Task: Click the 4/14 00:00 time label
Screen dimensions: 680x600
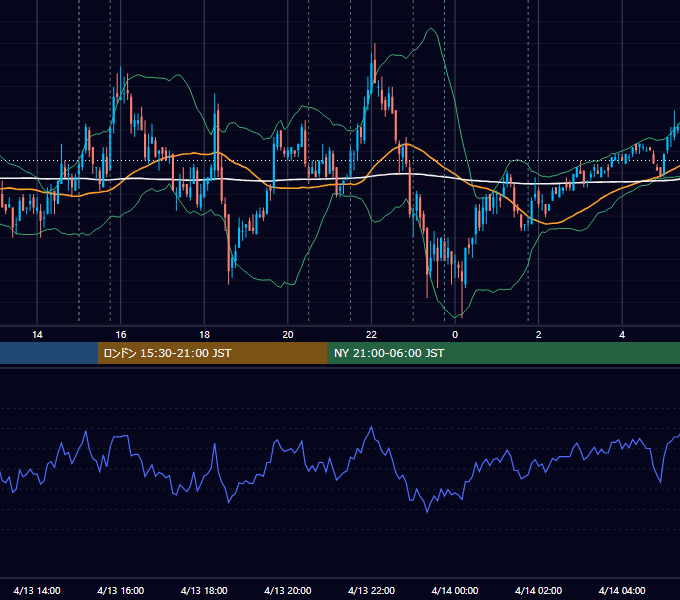Action: point(455,590)
